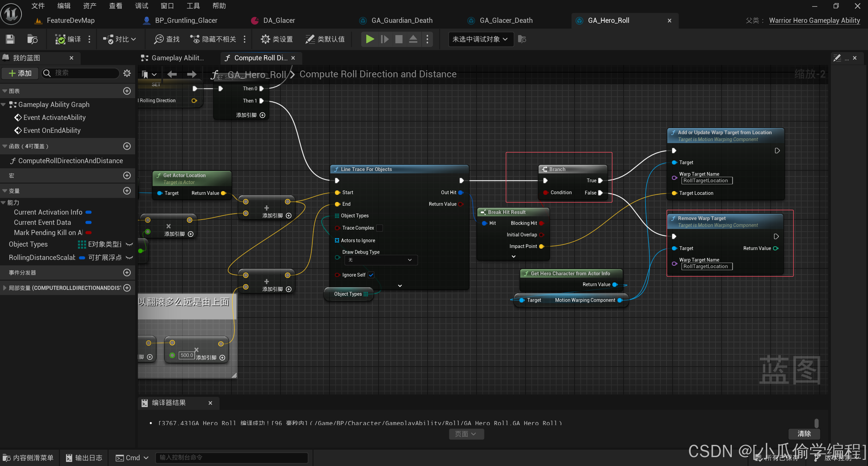This screenshot has height=466, width=868.
Task: Click the 清除 clear results button
Action: point(804,434)
